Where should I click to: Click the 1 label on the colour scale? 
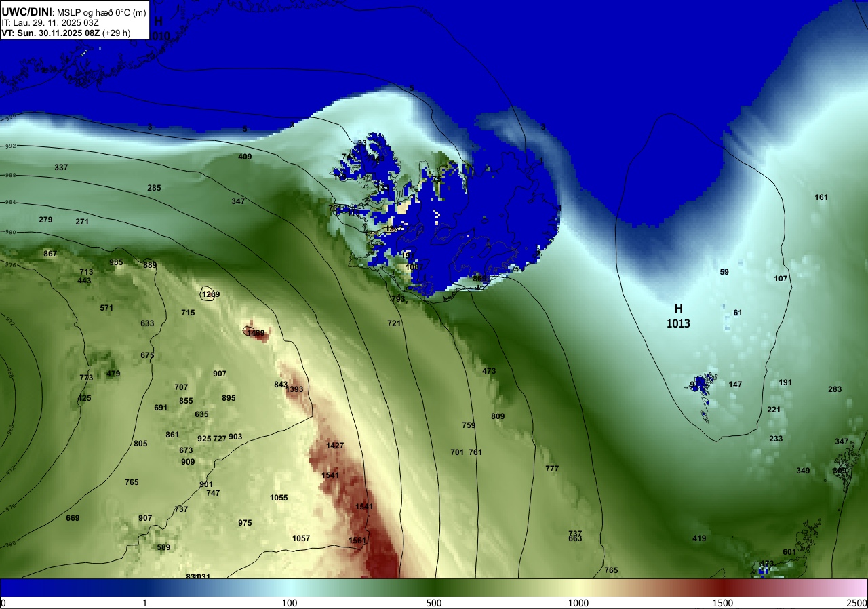(x=145, y=603)
